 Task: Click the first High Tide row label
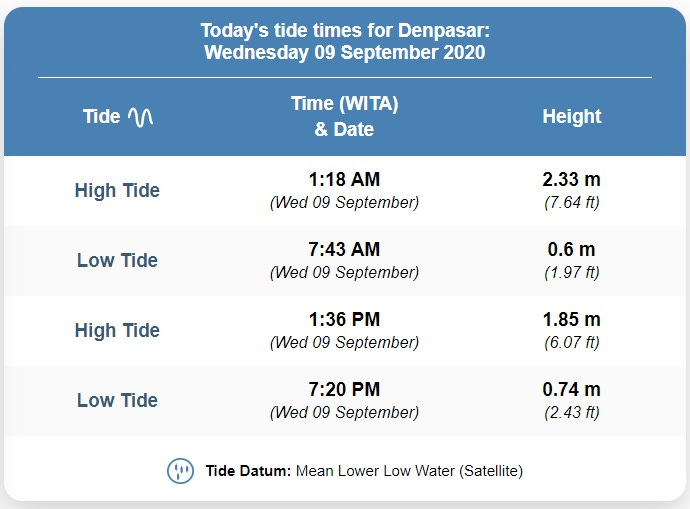117,190
